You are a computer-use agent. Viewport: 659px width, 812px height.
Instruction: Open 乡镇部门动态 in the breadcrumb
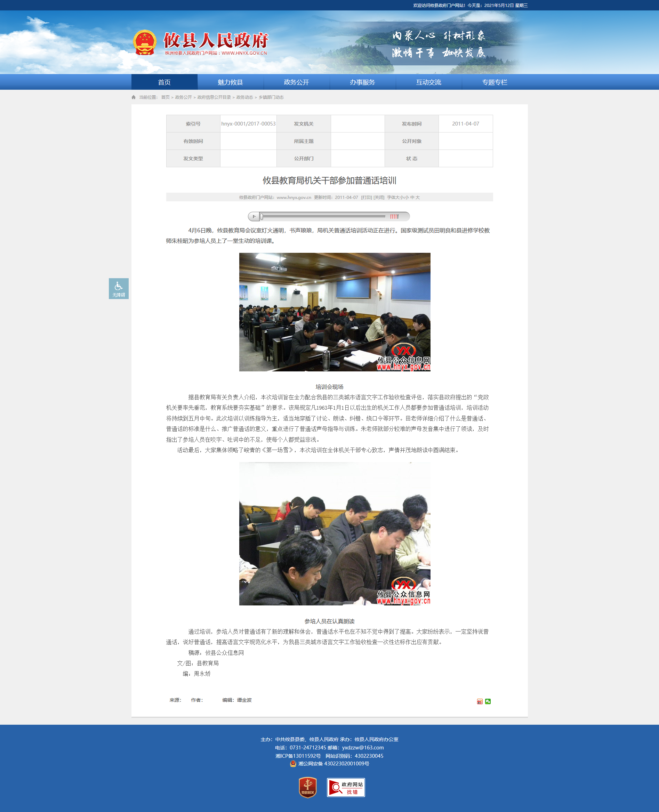click(271, 97)
